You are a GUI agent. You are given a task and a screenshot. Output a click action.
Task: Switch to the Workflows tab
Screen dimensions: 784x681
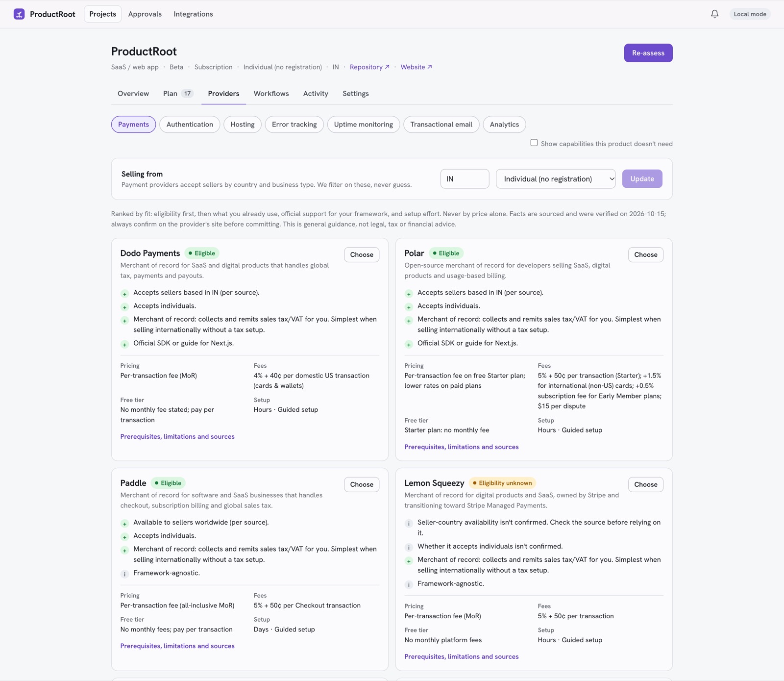pyautogui.click(x=271, y=94)
